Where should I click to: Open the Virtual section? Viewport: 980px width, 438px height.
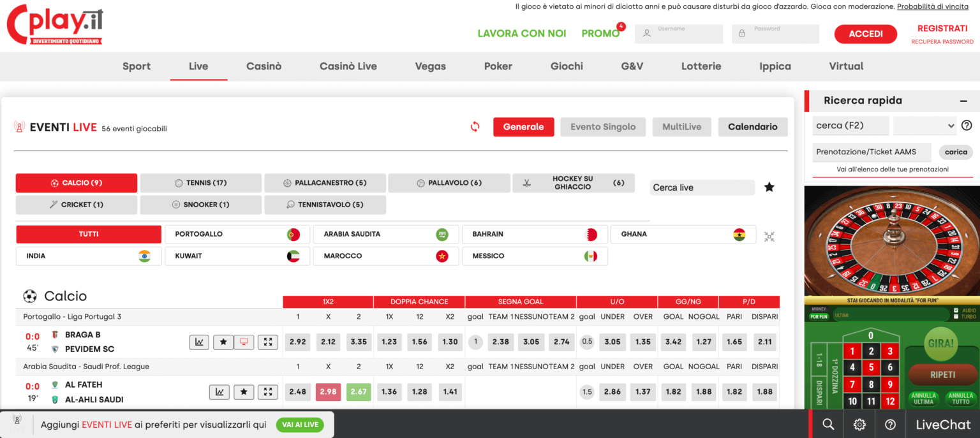846,66
